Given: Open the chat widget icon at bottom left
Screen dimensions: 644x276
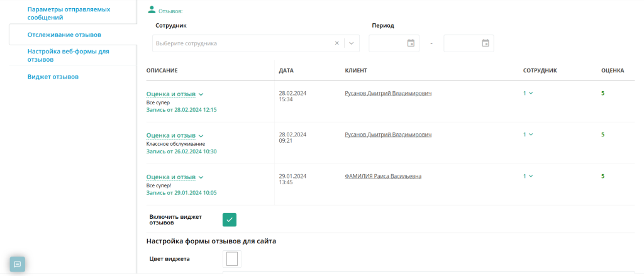Looking at the screenshot, I should [x=17, y=264].
